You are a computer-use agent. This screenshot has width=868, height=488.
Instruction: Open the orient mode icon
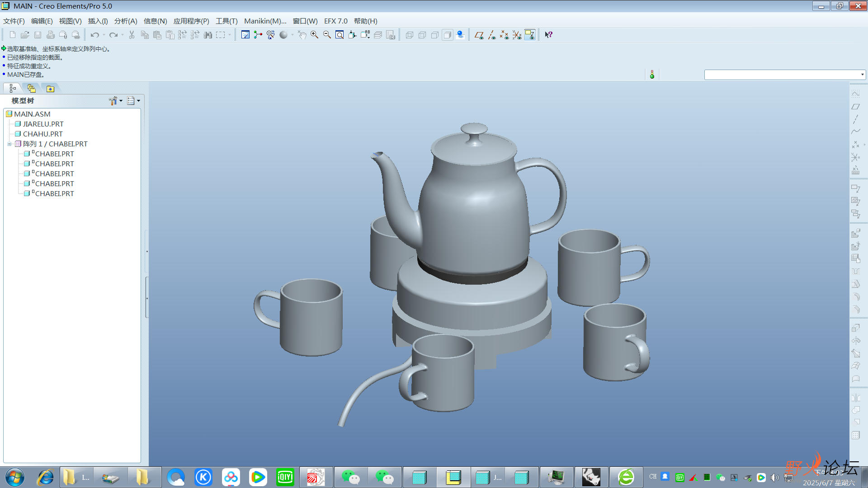point(271,35)
